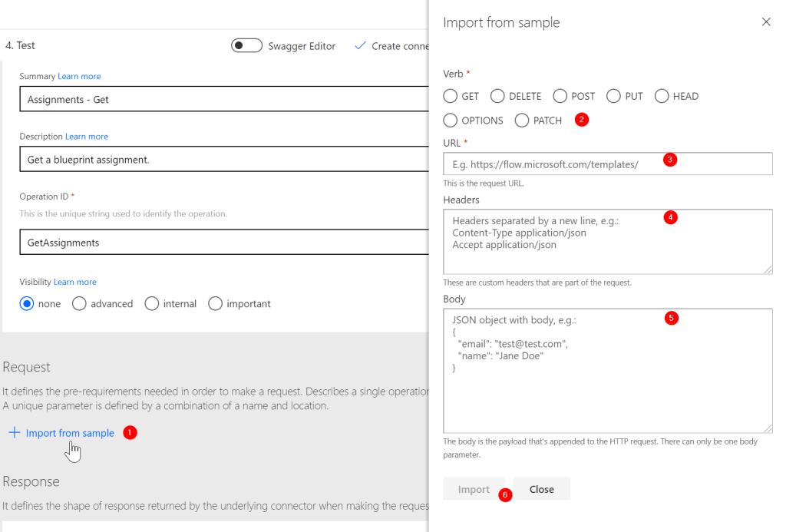Toggle the Swagger Editor switch

coord(246,46)
